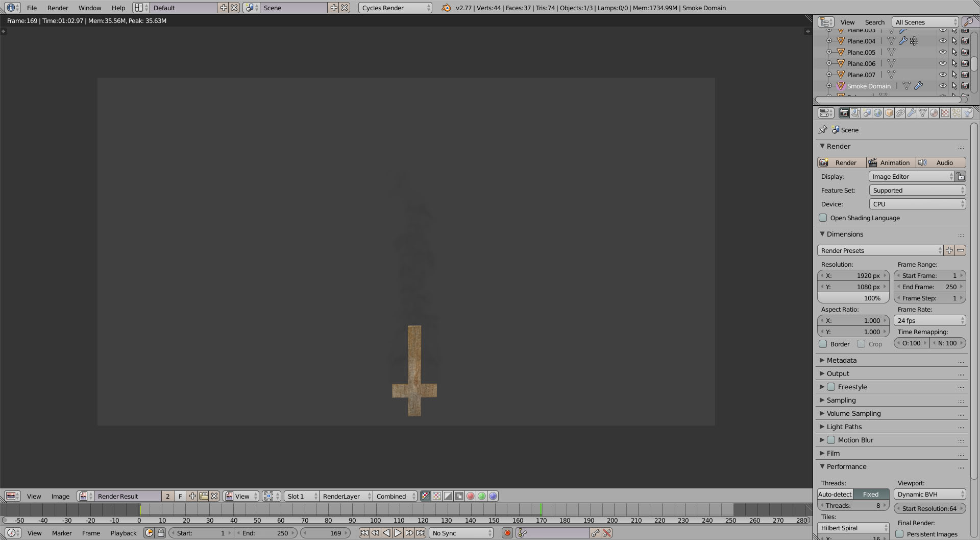The height and width of the screenshot is (540, 980).
Task: Enable the Motion Blur checkbox
Action: [x=831, y=440]
